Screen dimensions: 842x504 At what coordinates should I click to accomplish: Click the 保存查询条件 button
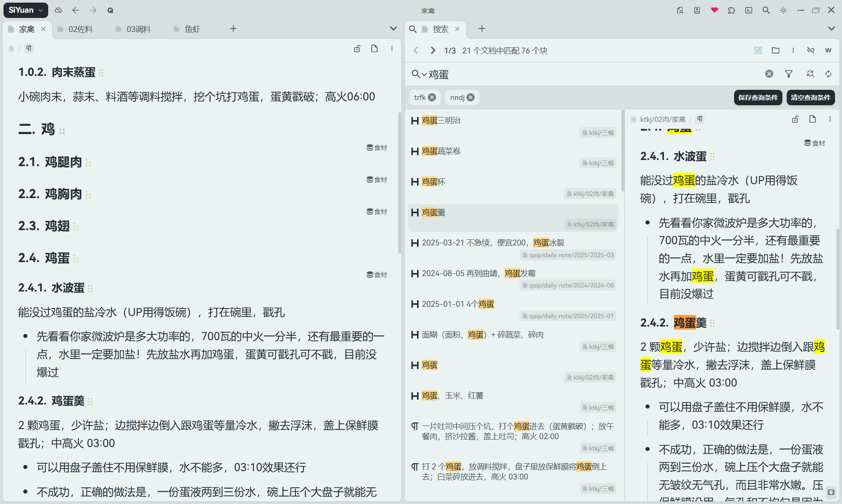[757, 97]
